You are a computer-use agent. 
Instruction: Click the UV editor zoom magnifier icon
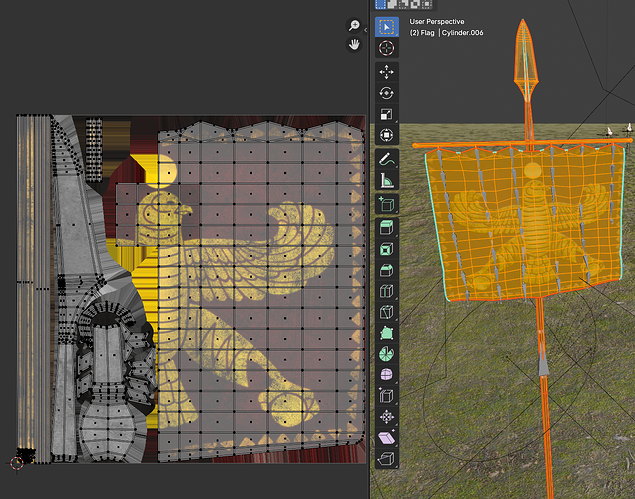tap(354, 26)
